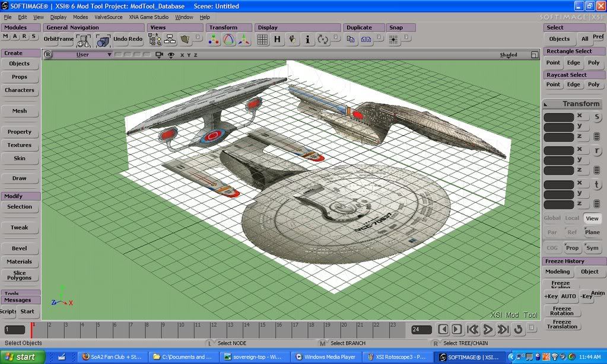Open the info i icon in Display

click(x=307, y=40)
